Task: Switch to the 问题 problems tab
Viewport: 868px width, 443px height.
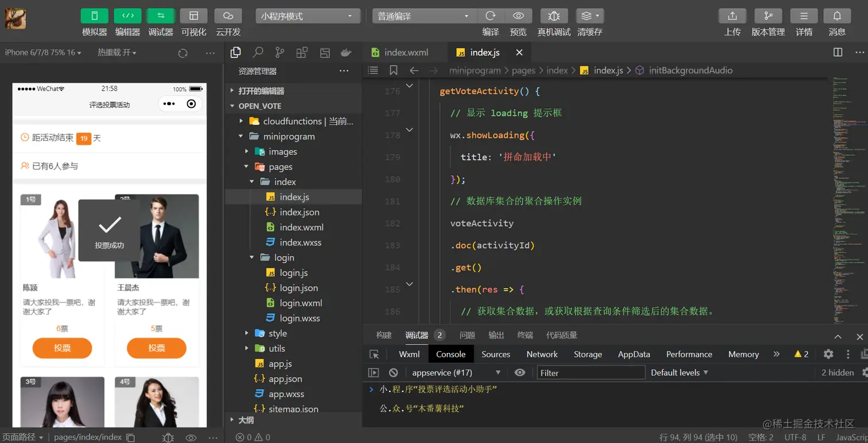Action: 467,335
